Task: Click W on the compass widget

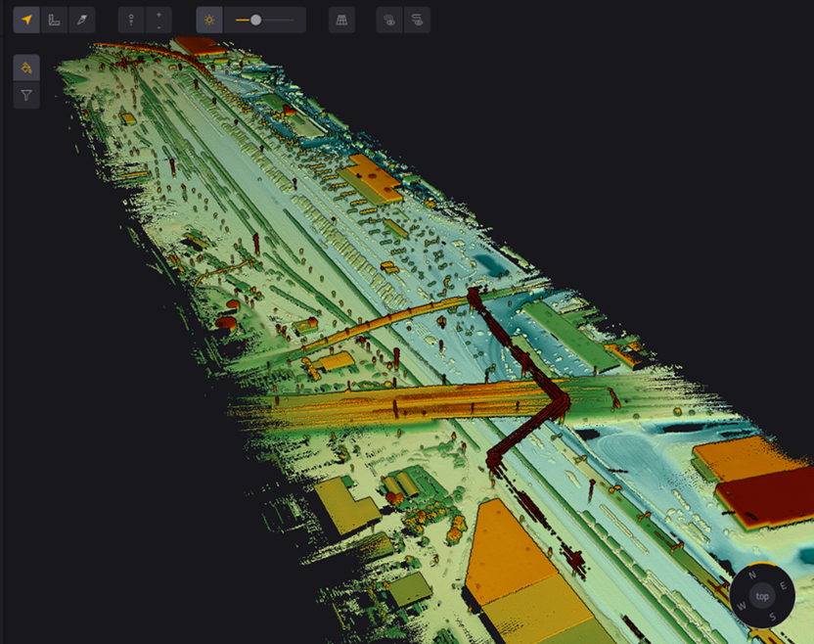Action: click(742, 606)
